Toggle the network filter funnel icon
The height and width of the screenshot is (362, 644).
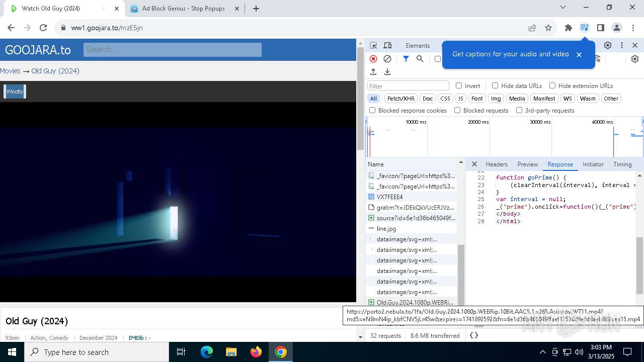tap(406, 59)
